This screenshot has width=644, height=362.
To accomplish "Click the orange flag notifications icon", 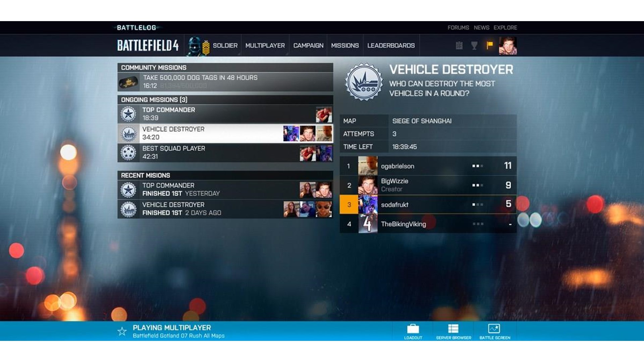I will pos(490,45).
